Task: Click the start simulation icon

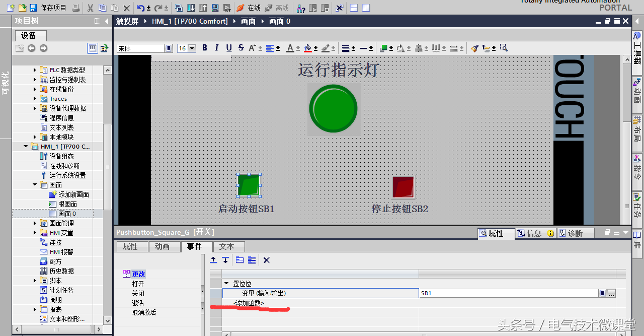Action: (215, 8)
